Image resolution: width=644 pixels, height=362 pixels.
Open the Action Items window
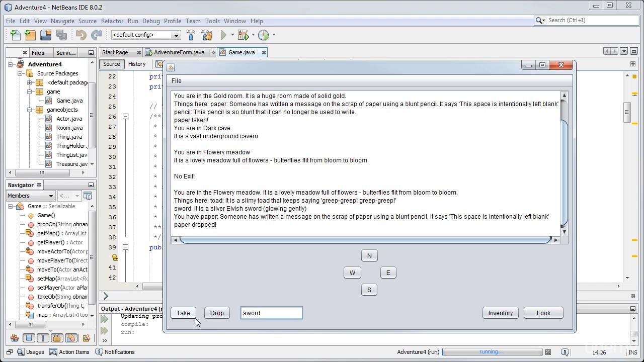coord(69,352)
